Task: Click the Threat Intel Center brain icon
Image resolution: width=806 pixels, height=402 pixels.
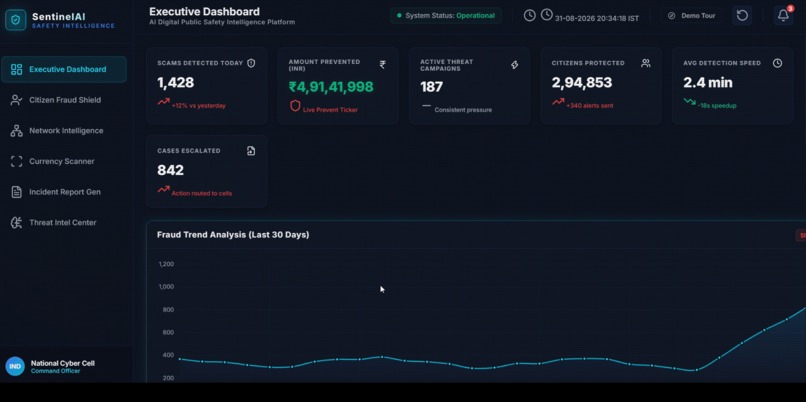Action: point(16,223)
